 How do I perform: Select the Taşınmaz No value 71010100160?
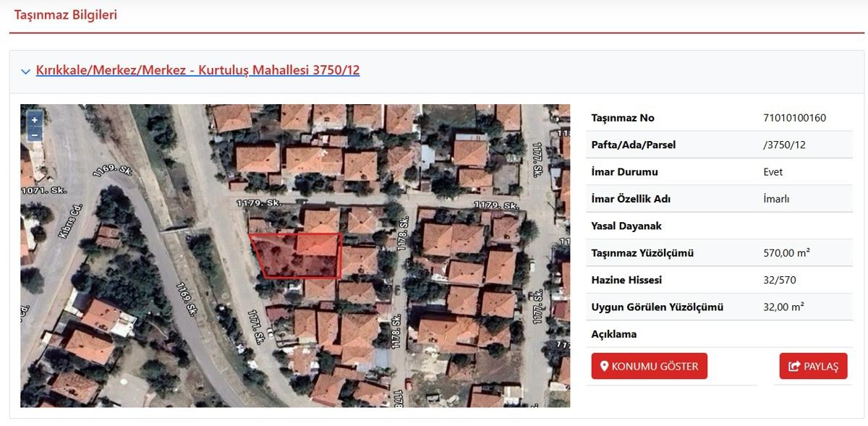pyautogui.click(x=794, y=118)
